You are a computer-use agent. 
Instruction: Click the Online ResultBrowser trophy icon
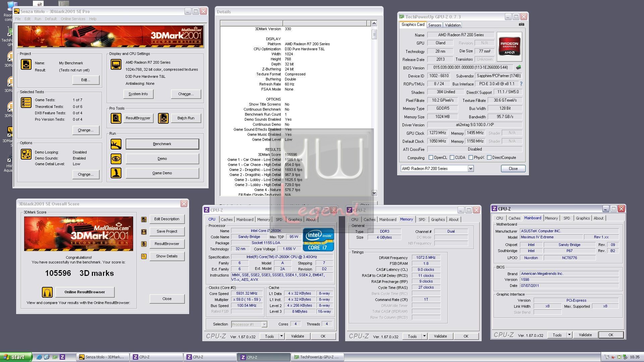(47, 292)
